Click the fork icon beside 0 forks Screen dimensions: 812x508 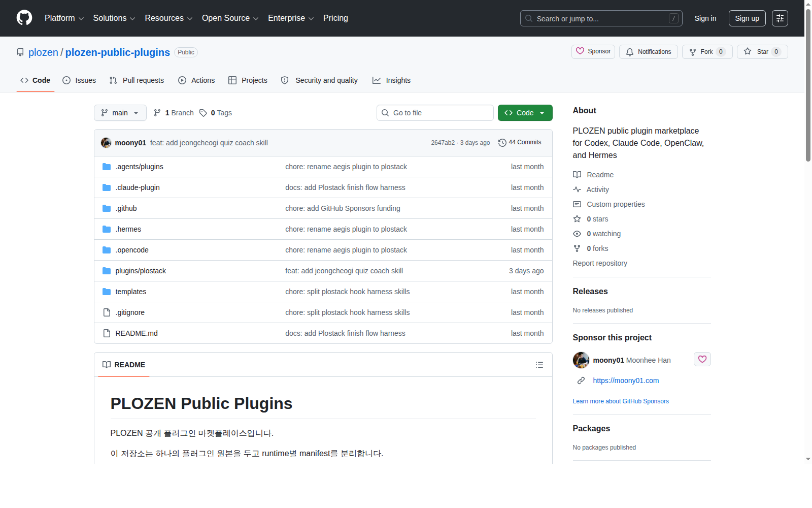pos(577,248)
